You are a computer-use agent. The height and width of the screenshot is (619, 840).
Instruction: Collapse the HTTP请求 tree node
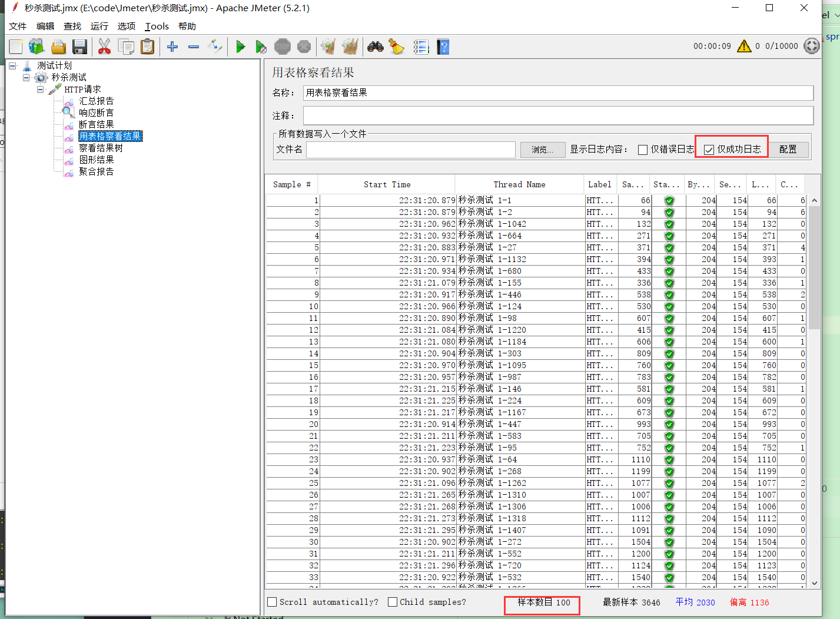point(41,89)
